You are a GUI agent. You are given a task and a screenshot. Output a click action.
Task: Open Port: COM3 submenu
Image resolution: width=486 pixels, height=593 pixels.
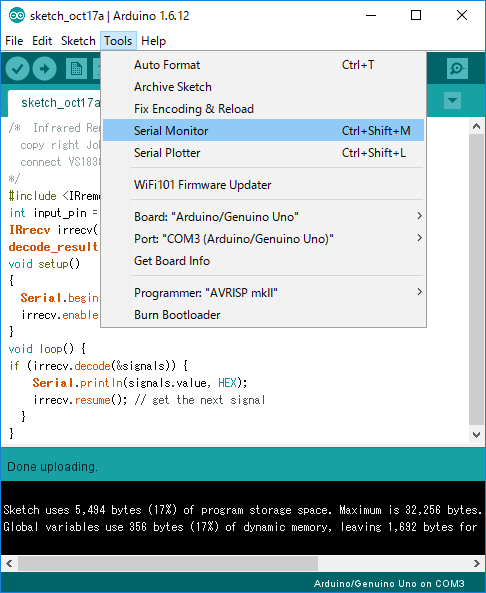263,239
